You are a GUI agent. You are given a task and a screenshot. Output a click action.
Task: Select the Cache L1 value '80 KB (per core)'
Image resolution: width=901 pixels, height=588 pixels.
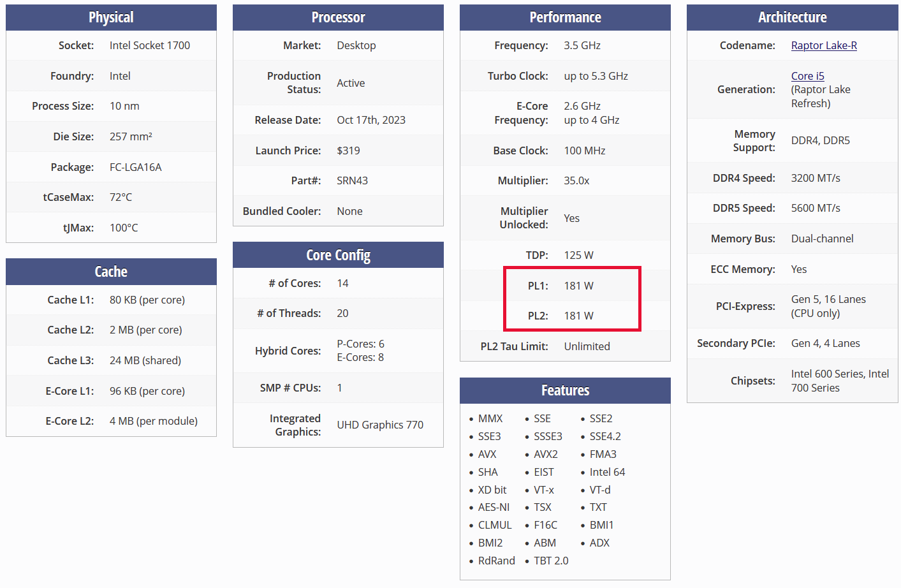click(147, 300)
